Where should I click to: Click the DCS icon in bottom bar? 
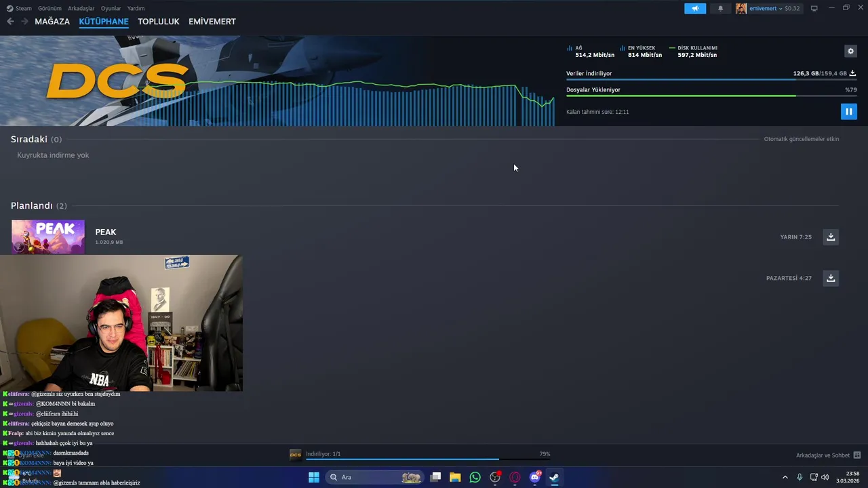(296, 454)
